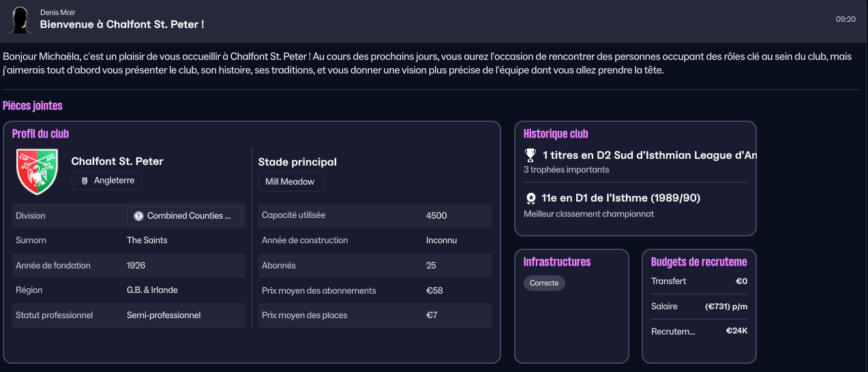Open the Angleterre nation button
The height and width of the screenshot is (372, 868).
(107, 181)
